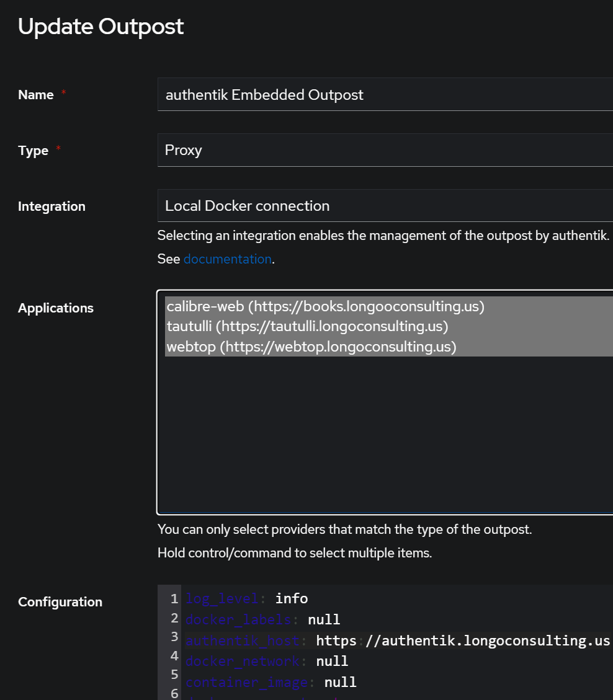The image size is (613, 700).
Task: Click line number 5 in editor gutter
Action: [x=174, y=675]
